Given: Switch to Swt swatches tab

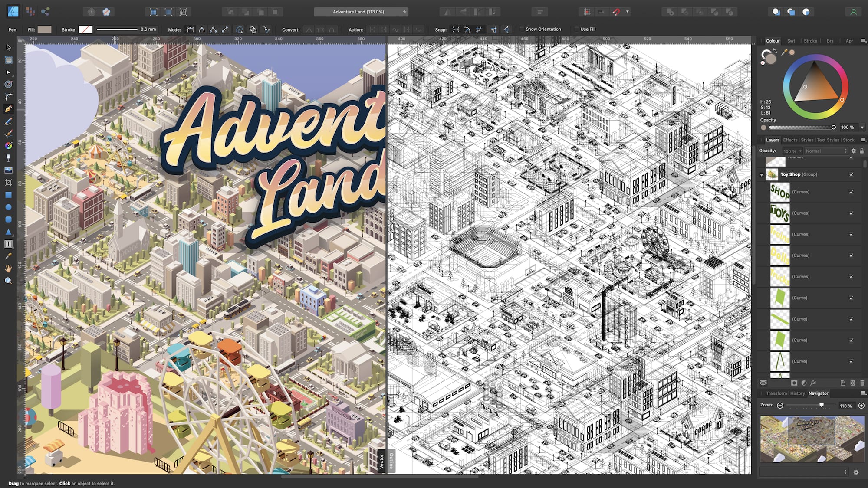Looking at the screenshot, I should [x=791, y=41].
